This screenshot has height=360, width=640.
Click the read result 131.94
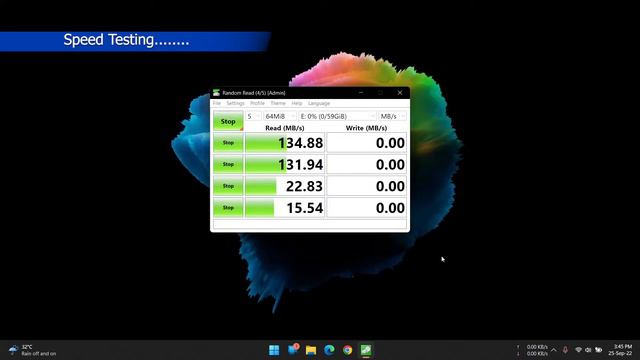(x=285, y=164)
